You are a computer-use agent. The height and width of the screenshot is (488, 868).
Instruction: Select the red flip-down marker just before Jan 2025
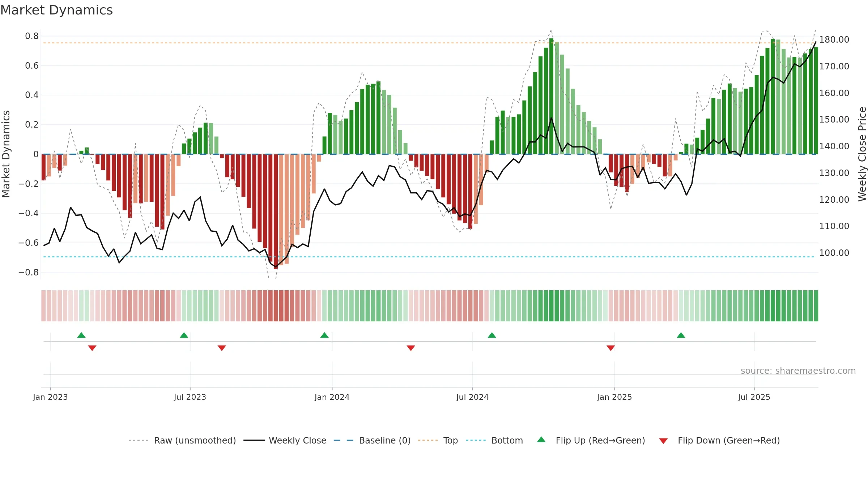coord(611,348)
